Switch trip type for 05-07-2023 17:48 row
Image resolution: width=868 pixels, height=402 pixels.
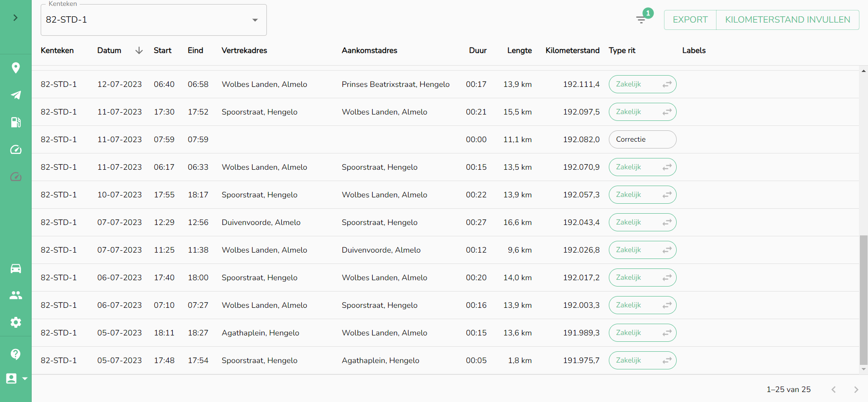tap(667, 360)
